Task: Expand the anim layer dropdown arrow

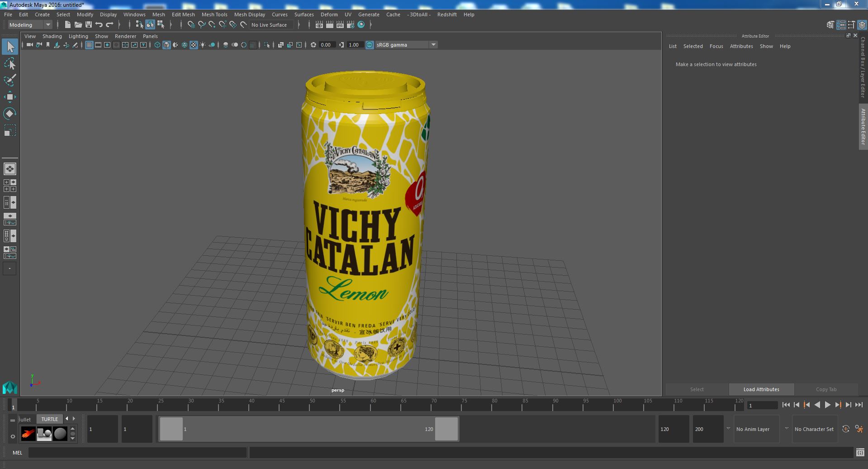Action: coord(728,429)
